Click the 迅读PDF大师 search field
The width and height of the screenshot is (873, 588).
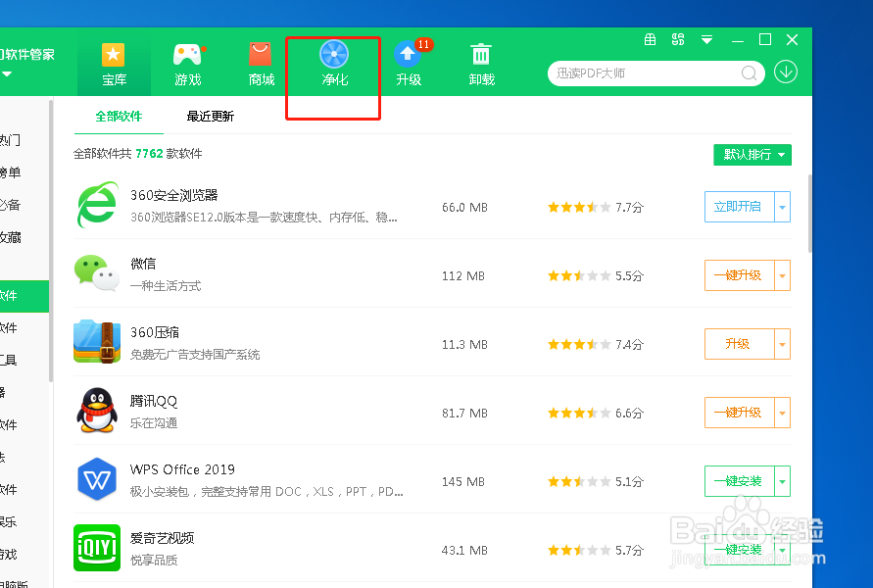tap(647, 73)
